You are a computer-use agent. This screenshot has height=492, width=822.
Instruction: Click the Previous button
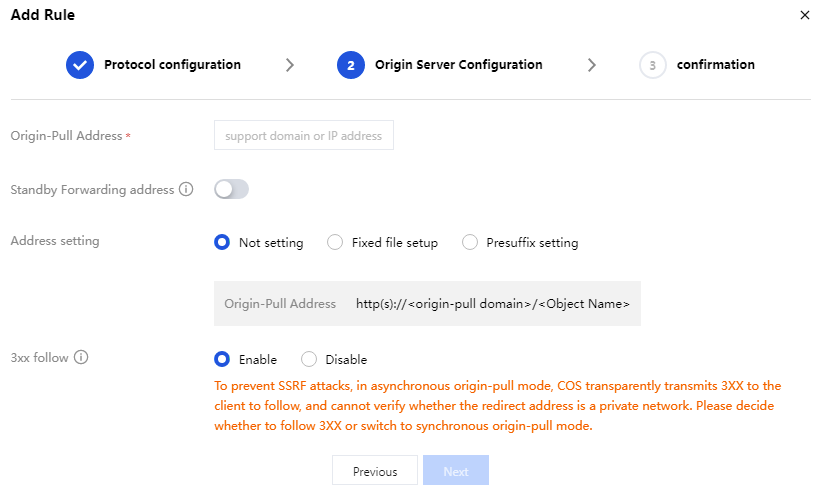point(375,471)
